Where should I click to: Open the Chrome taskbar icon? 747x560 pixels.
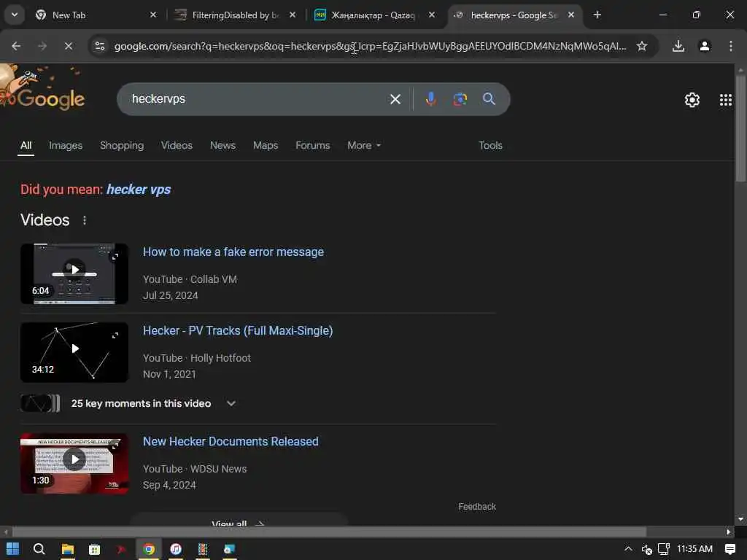tap(149, 550)
